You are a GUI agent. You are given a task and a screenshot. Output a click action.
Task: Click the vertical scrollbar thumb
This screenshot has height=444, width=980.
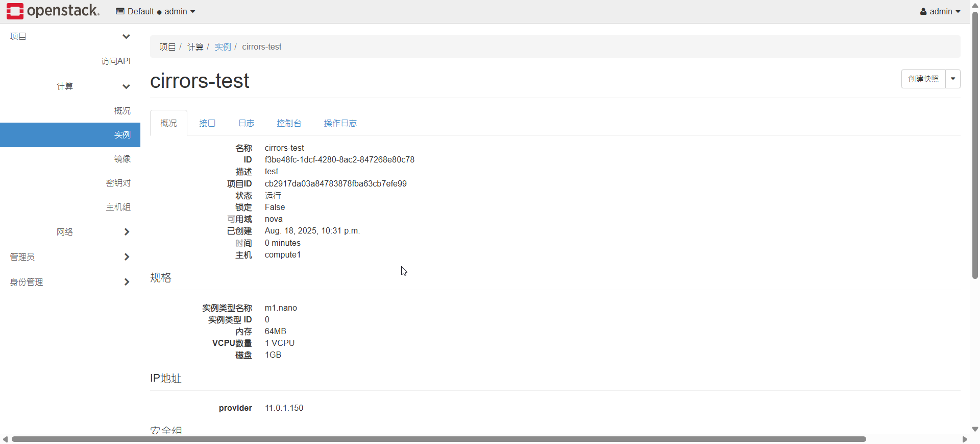coord(975,145)
